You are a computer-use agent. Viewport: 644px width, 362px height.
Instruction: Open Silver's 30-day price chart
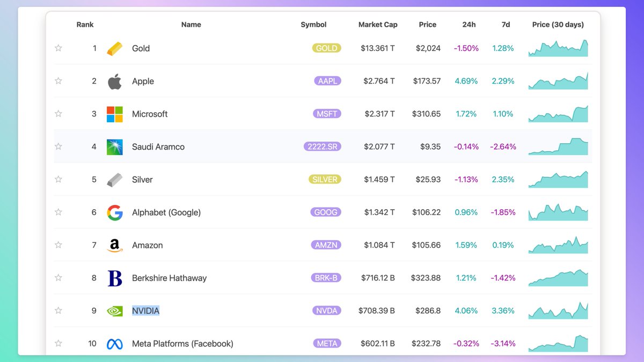click(x=558, y=179)
